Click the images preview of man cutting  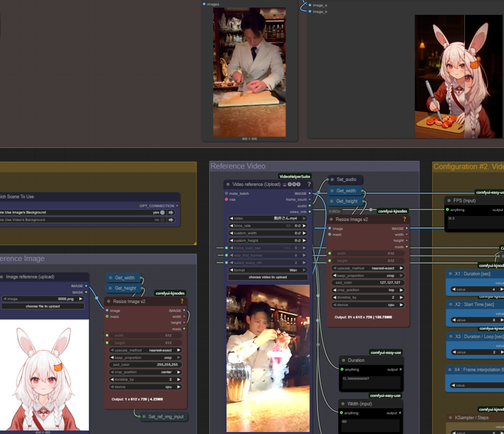tap(249, 72)
